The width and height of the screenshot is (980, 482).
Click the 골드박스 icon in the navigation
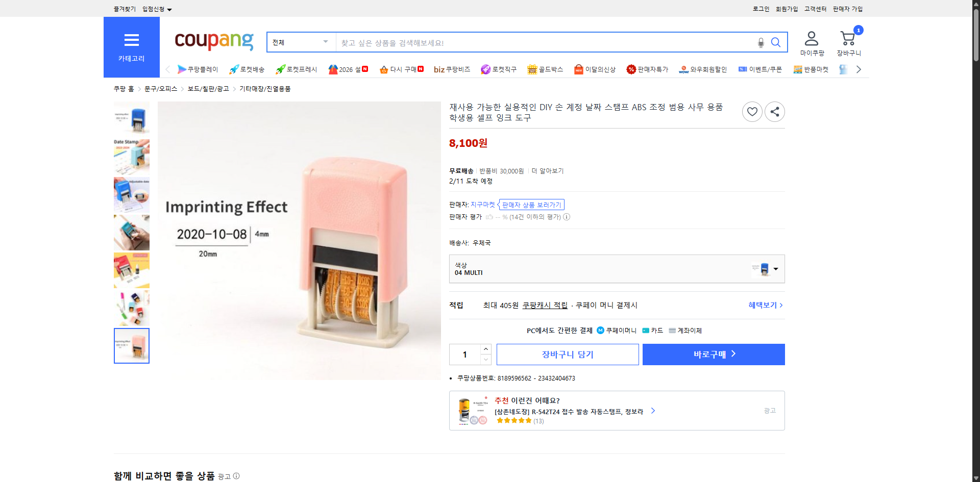pos(531,69)
